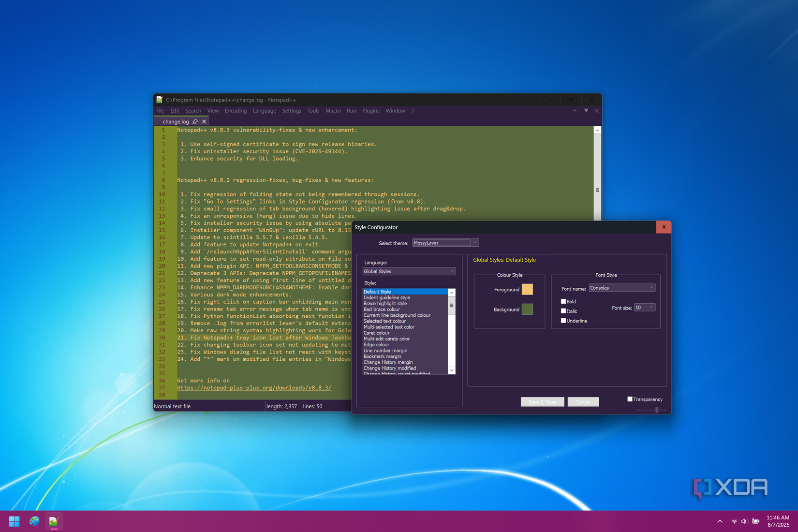Open a new tab with the + icon

tap(575, 111)
